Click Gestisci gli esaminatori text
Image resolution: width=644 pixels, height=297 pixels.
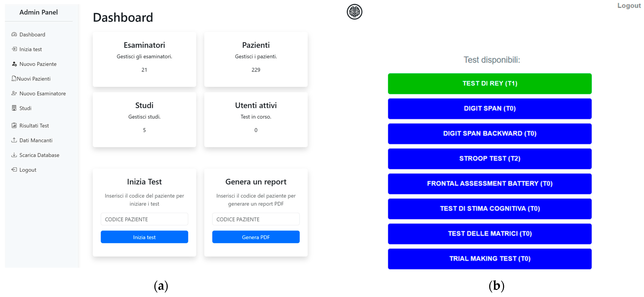144,56
